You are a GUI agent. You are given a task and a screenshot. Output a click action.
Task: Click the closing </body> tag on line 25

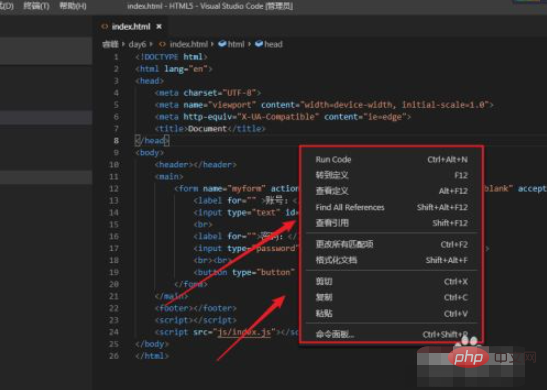(152, 344)
